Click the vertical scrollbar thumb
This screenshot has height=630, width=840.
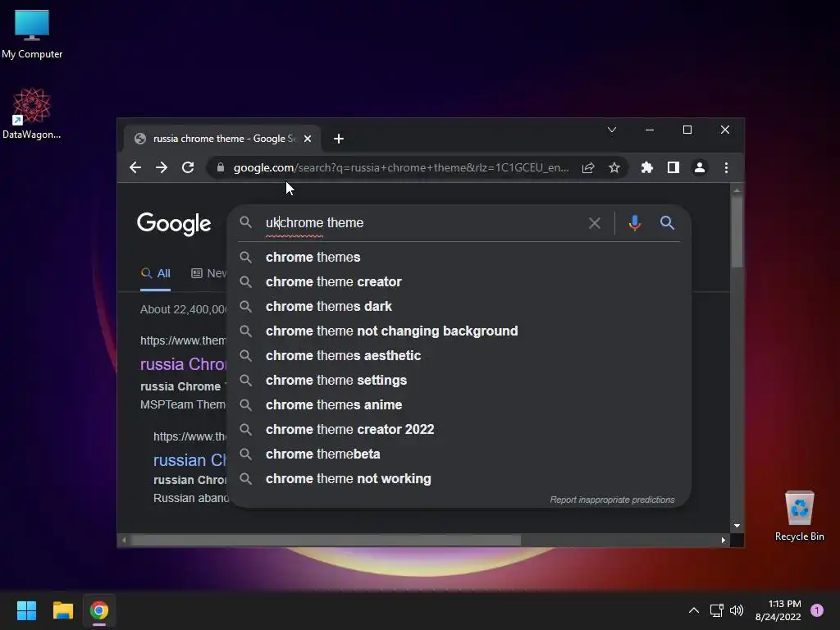coord(737,231)
